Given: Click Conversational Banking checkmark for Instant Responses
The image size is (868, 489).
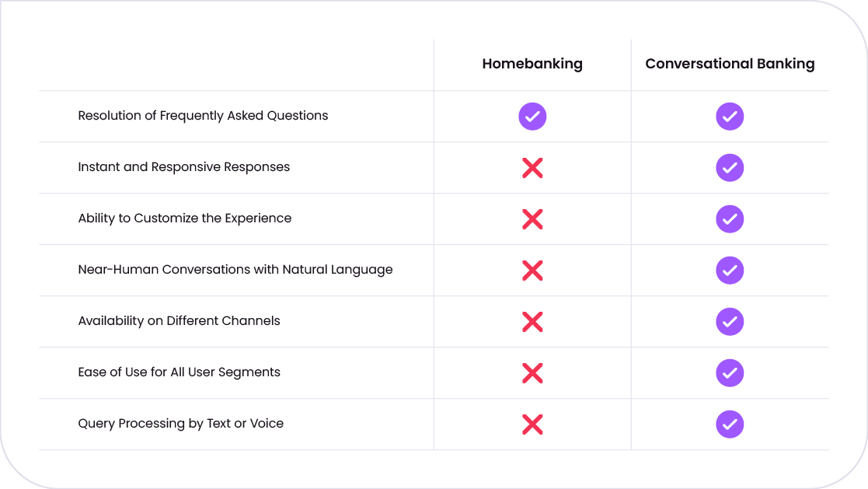Looking at the screenshot, I should 730,168.
